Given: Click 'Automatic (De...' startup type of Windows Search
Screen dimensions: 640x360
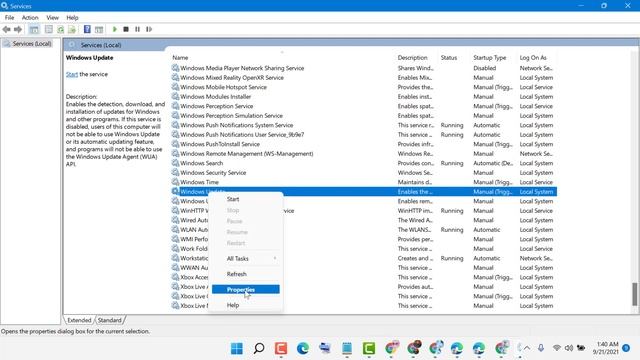Looking at the screenshot, I should [493, 163].
